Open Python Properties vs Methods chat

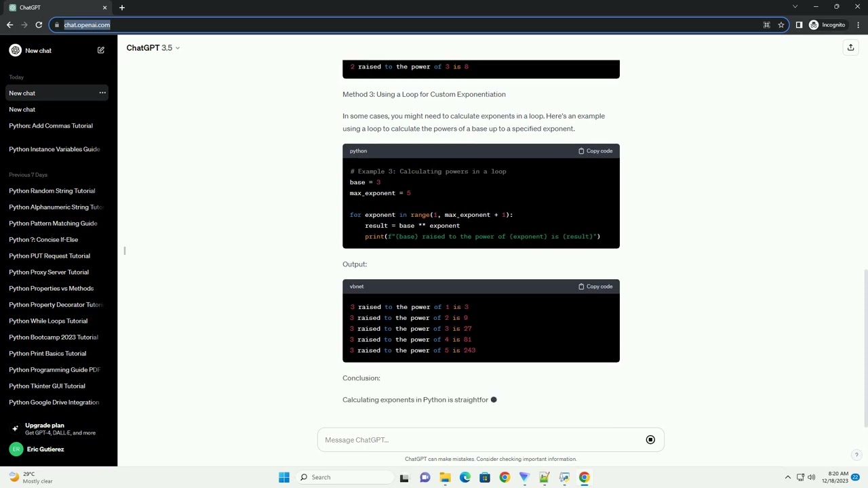tap(58, 288)
